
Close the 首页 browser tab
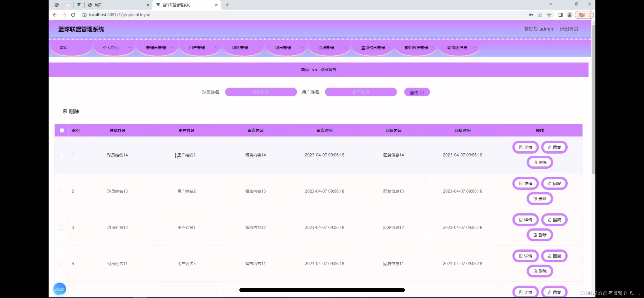tap(148, 5)
